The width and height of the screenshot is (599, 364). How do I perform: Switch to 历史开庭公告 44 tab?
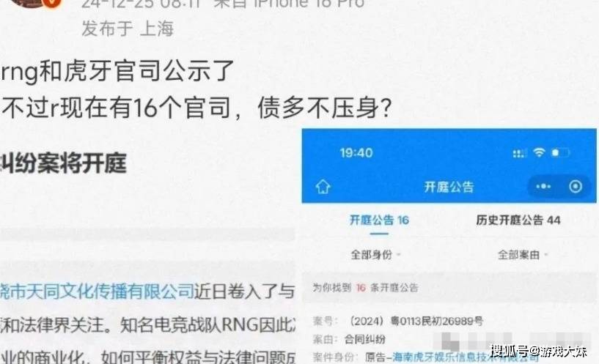(518, 220)
